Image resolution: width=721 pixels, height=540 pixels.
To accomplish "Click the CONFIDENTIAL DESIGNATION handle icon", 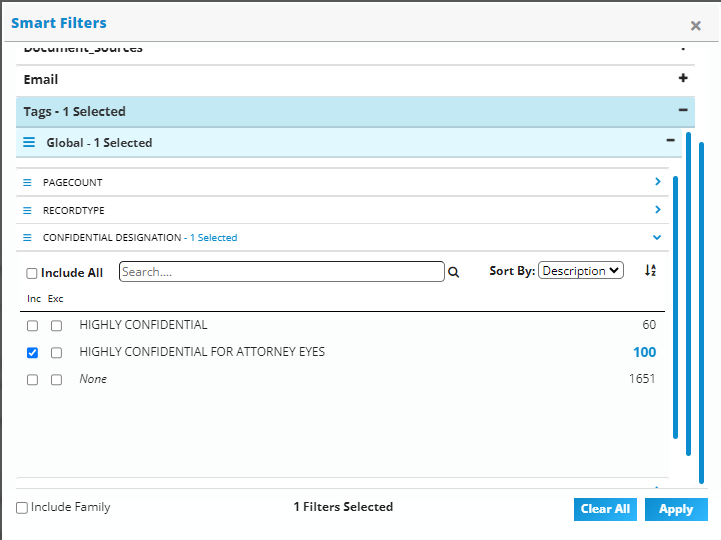I will pos(28,238).
